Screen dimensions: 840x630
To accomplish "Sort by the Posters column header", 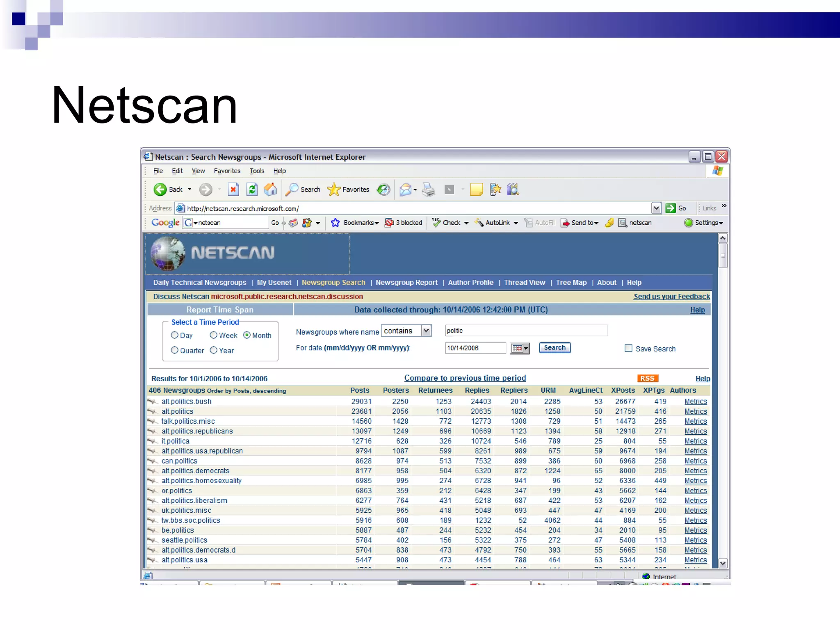I will (x=396, y=390).
